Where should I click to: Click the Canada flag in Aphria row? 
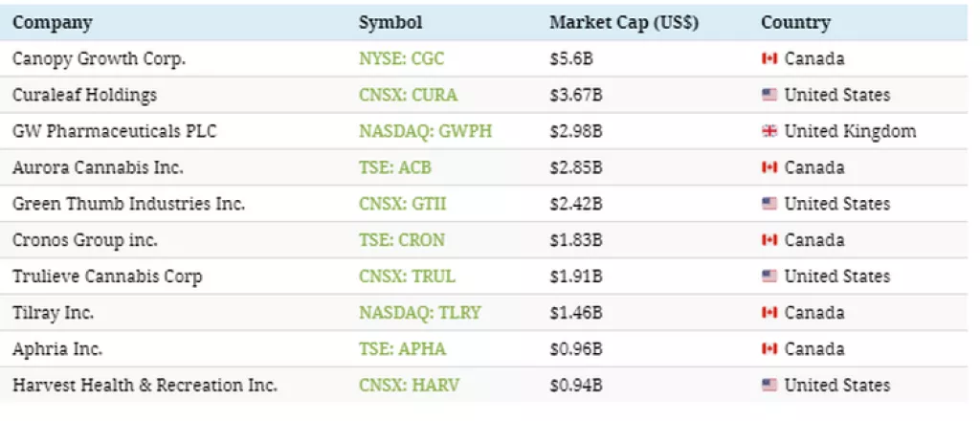point(768,349)
